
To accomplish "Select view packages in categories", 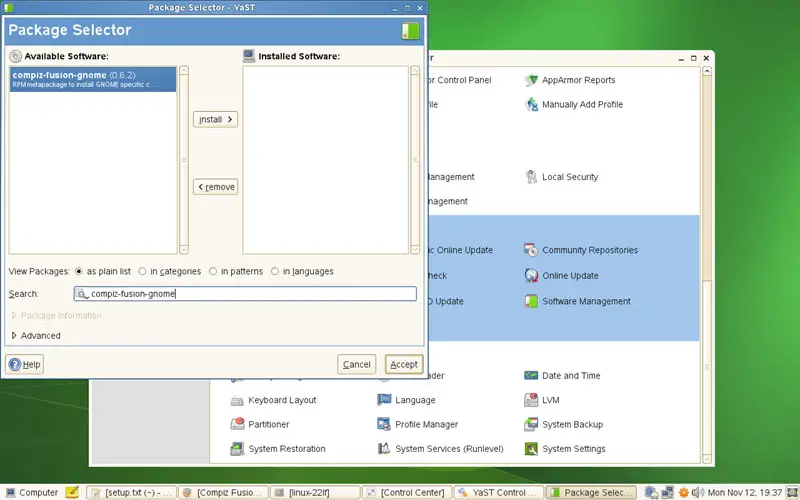I will click(142, 271).
